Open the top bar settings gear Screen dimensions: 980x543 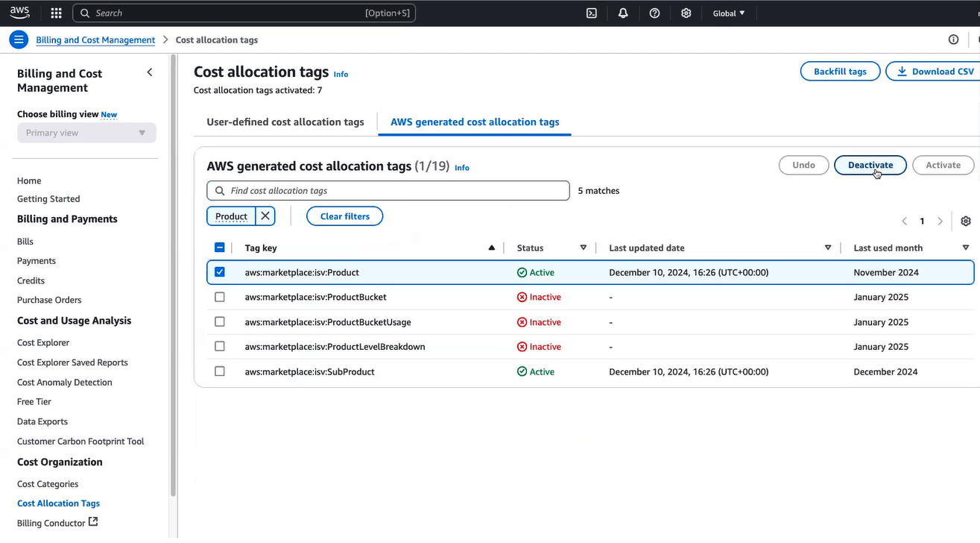[686, 13]
